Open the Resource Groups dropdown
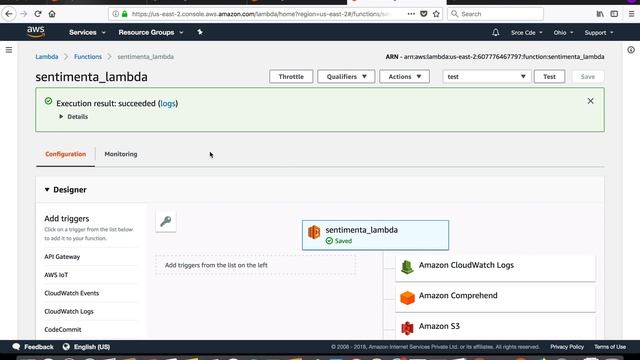 [151, 32]
